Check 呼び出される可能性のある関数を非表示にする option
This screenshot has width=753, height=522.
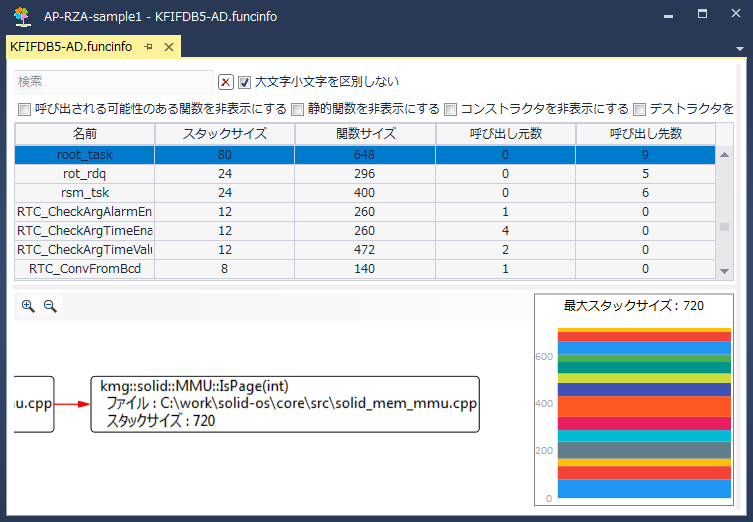click(x=25, y=109)
